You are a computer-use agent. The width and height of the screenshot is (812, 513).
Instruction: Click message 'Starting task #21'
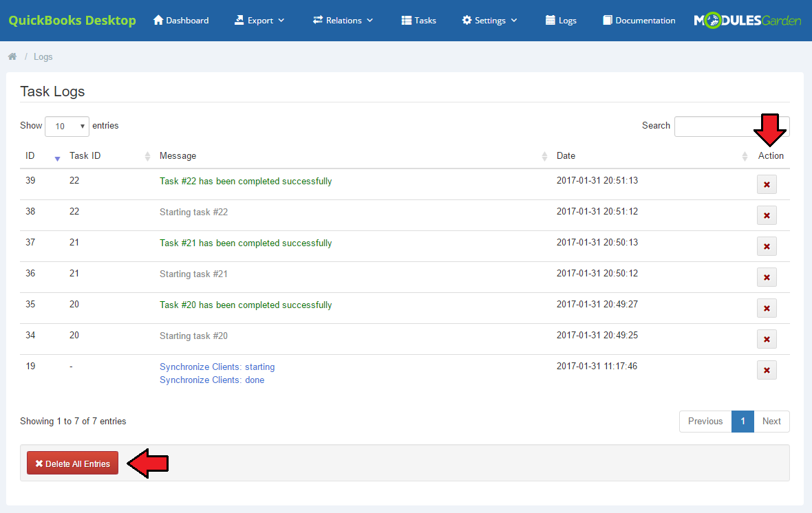pos(193,274)
